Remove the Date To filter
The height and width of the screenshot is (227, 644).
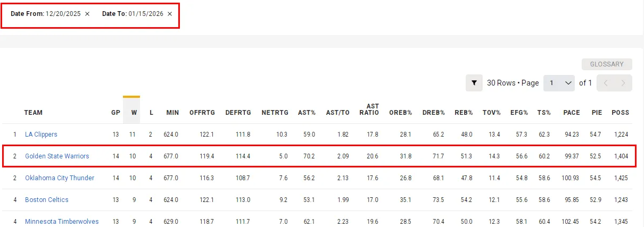(x=170, y=14)
